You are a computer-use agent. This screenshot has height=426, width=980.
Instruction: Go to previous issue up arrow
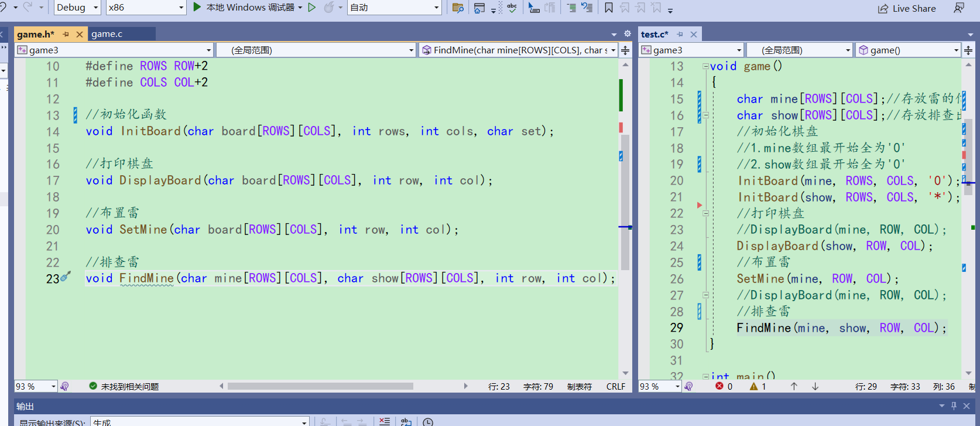[794, 386]
